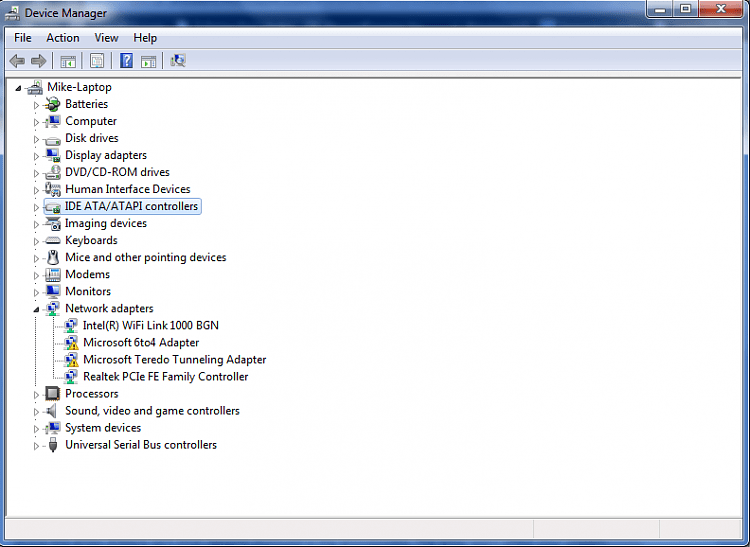This screenshot has width=750, height=547.
Task: Select Mice and other pointing devices label
Action: (145, 257)
